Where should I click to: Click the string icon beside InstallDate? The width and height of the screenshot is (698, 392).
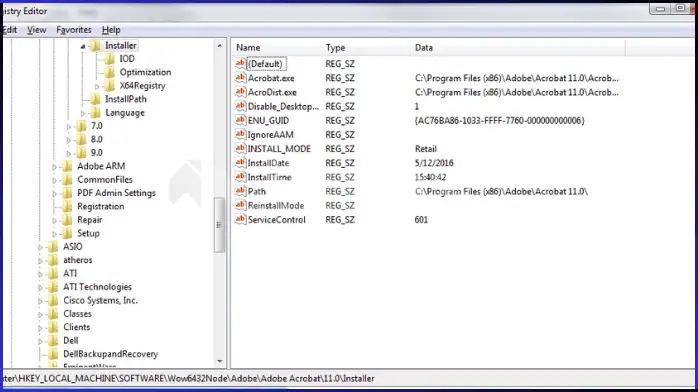click(x=240, y=163)
